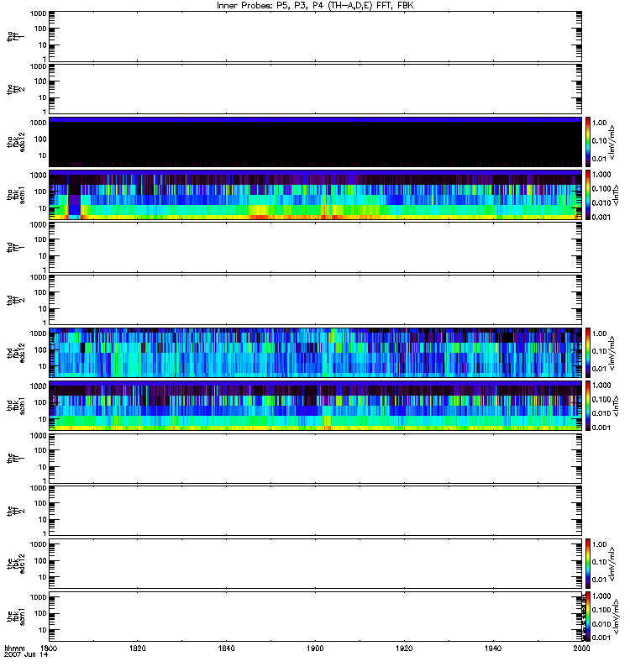Click the color bar beside tha fbk edc12
Image resolution: width=630 pixels, height=672 pixels.
click(588, 142)
